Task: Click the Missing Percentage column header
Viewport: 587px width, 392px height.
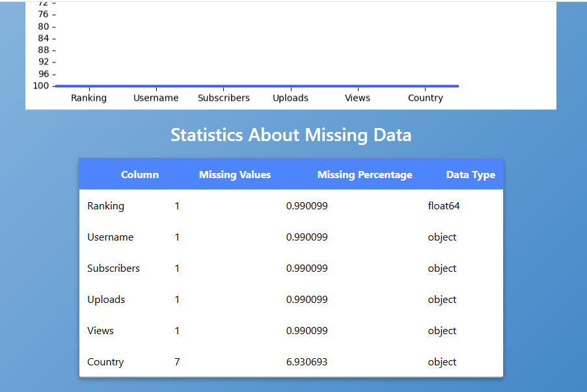Action: pos(364,175)
